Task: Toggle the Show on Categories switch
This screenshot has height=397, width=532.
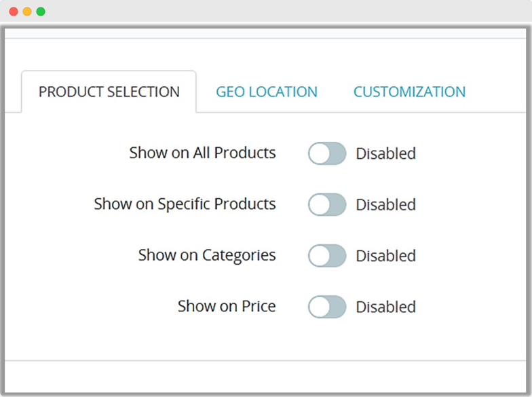Action: pos(327,256)
